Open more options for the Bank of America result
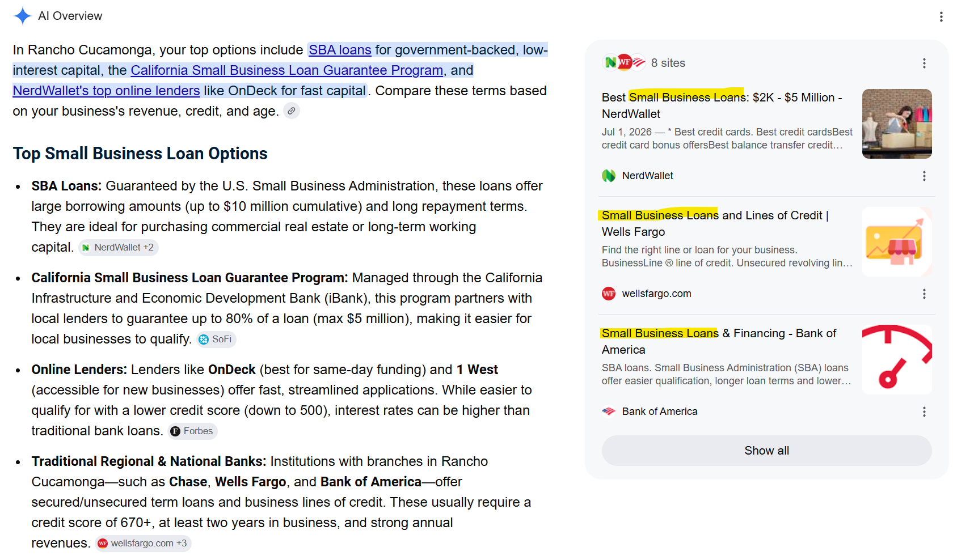974x560 pixels. pyautogui.click(x=924, y=412)
